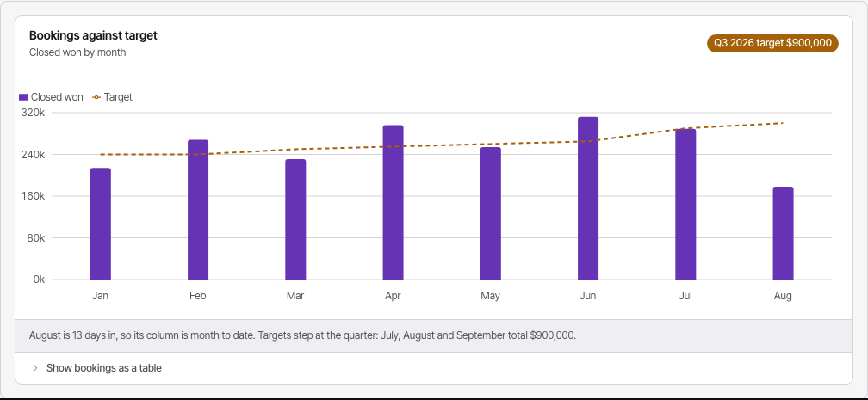The width and height of the screenshot is (868, 400).
Task: Select the April bookings bar
Action: click(393, 202)
